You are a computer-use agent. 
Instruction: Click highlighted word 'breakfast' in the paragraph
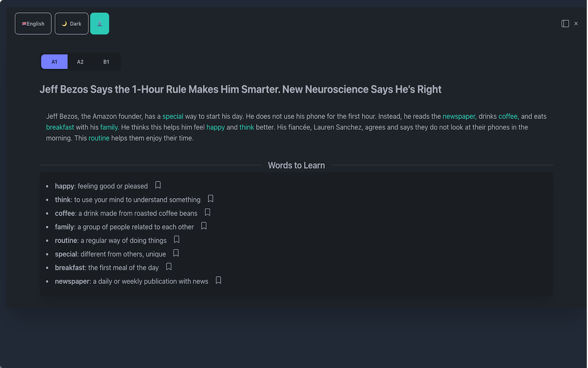point(60,127)
